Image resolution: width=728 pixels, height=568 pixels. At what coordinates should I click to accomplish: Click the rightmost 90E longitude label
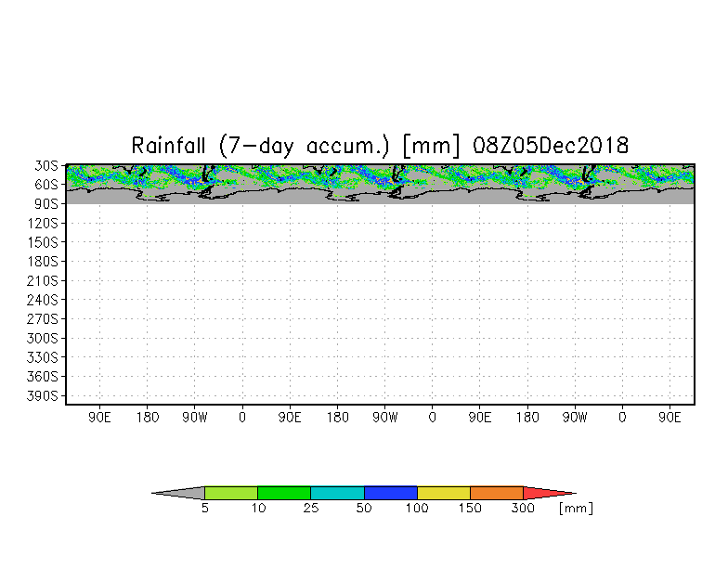[x=669, y=418]
